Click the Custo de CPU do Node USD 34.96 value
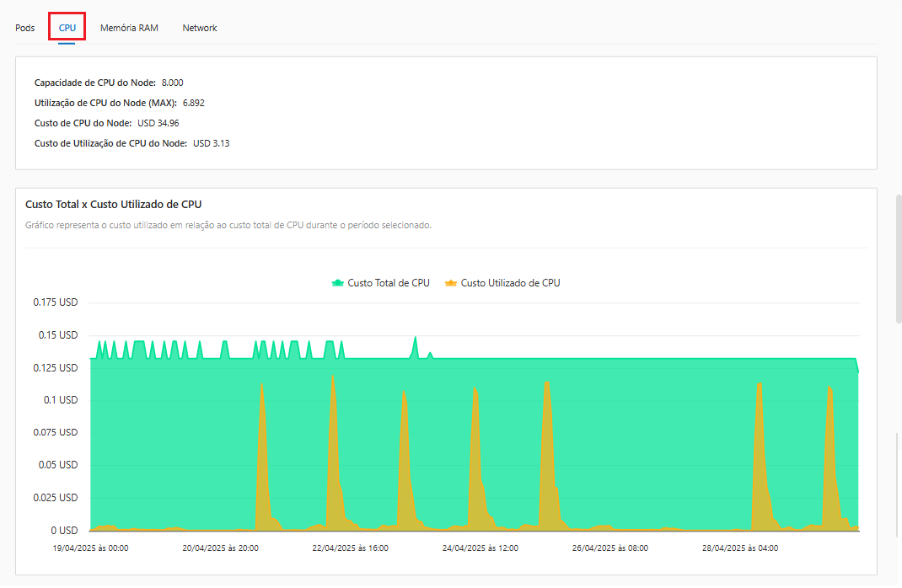This screenshot has height=588, width=902. (158, 123)
